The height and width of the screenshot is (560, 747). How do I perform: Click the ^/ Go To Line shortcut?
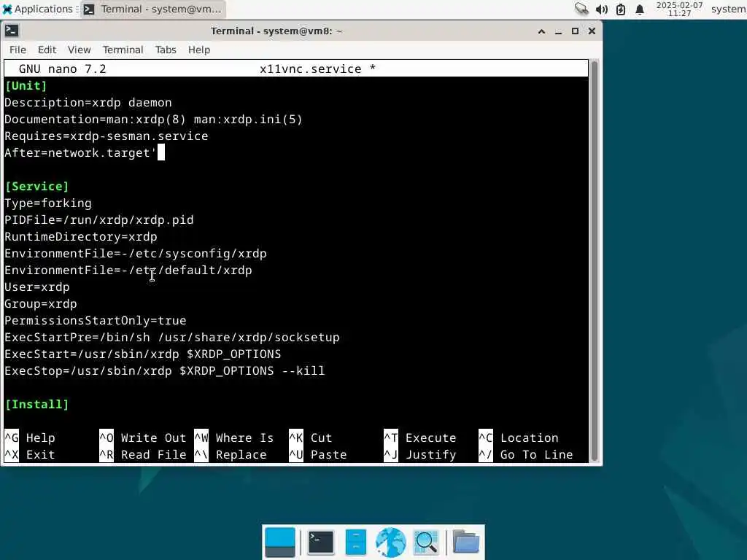point(525,455)
